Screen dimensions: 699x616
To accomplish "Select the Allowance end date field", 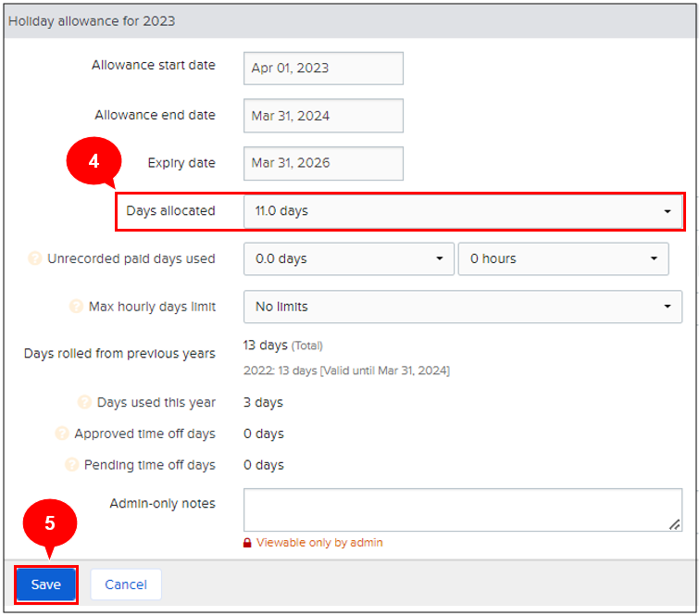I will (323, 116).
